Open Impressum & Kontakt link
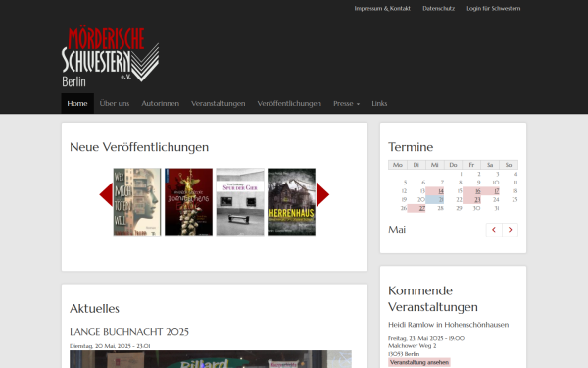This screenshot has width=588, height=368. pos(382,8)
